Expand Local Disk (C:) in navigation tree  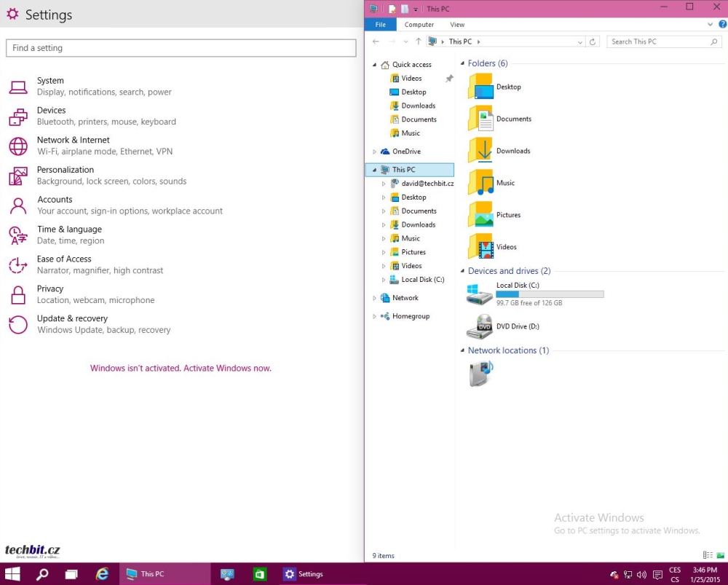384,280
